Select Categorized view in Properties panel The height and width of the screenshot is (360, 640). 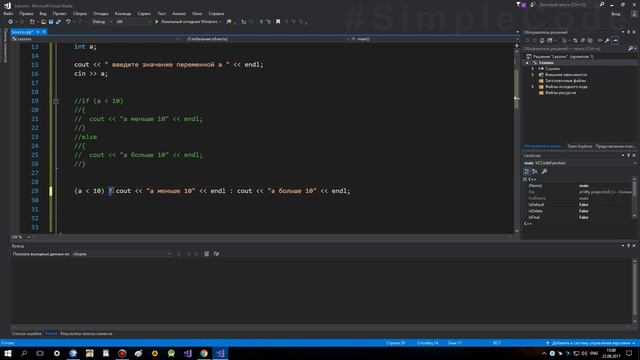[527, 171]
